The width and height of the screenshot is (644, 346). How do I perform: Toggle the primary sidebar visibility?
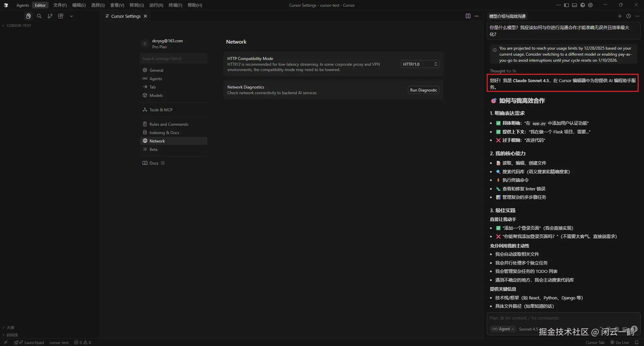pyautogui.click(x=567, y=5)
